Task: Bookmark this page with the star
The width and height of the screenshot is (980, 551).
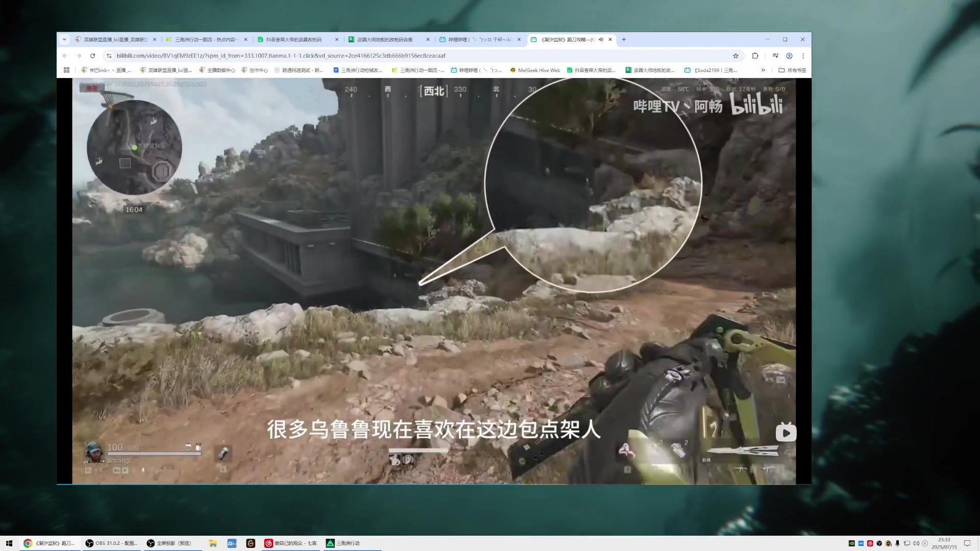Action: tap(736, 56)
